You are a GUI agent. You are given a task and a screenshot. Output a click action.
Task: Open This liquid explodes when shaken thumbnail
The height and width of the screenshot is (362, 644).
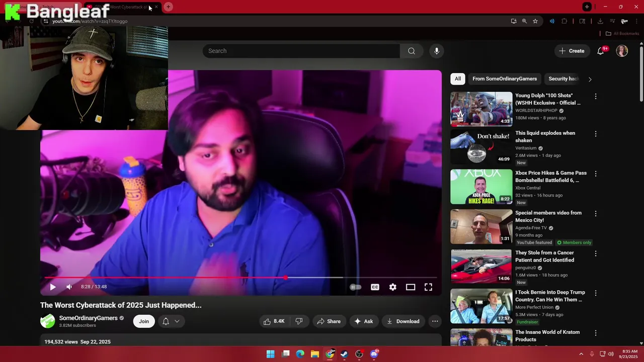click(x=481, y=147)
